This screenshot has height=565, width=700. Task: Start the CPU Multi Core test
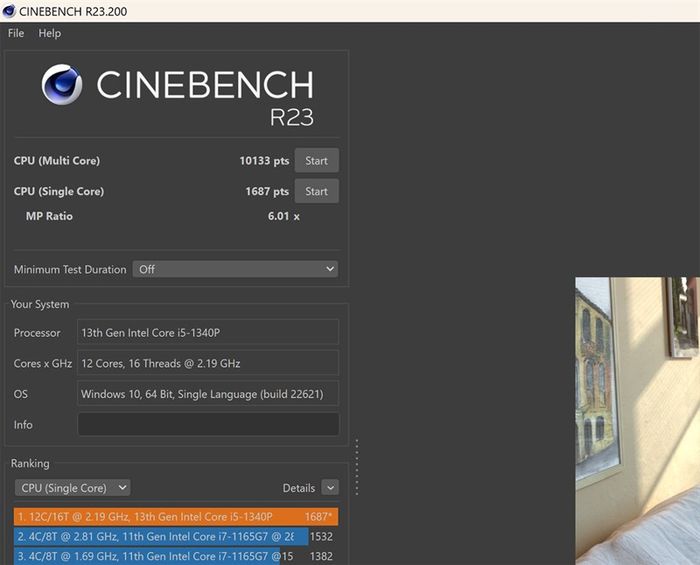[x=317, y=161]
